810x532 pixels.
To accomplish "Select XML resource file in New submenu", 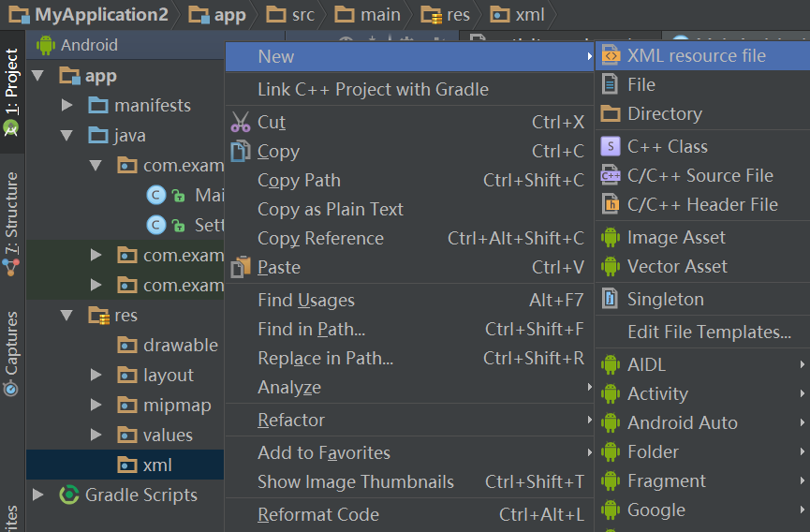I will 696,56.
